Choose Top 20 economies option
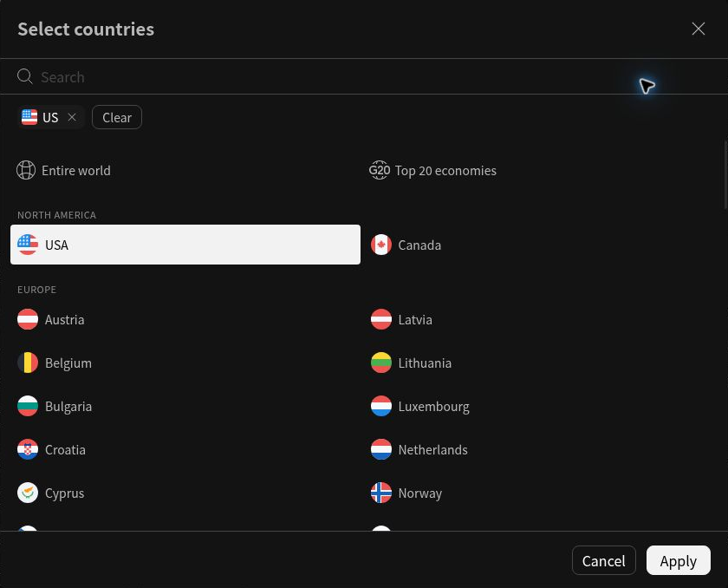Image resolution: width=728 pixels, height=588 pixels. coord(538,171)
